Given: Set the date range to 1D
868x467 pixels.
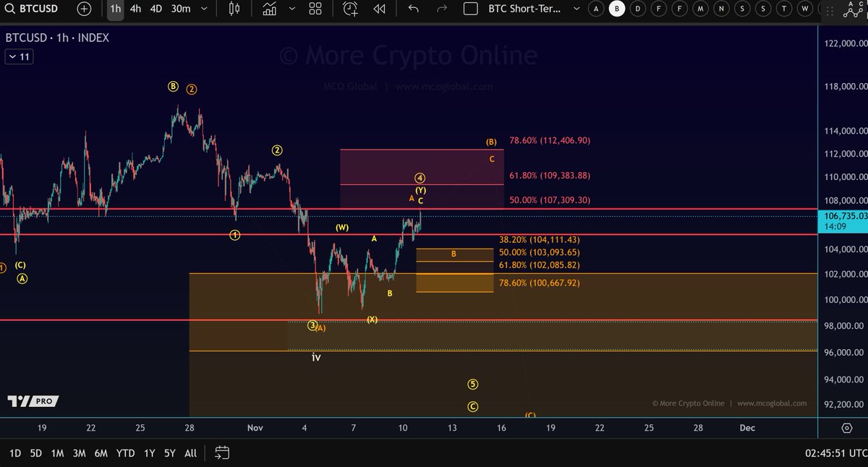Looking at the screenshot, I should tap(14, 453).
